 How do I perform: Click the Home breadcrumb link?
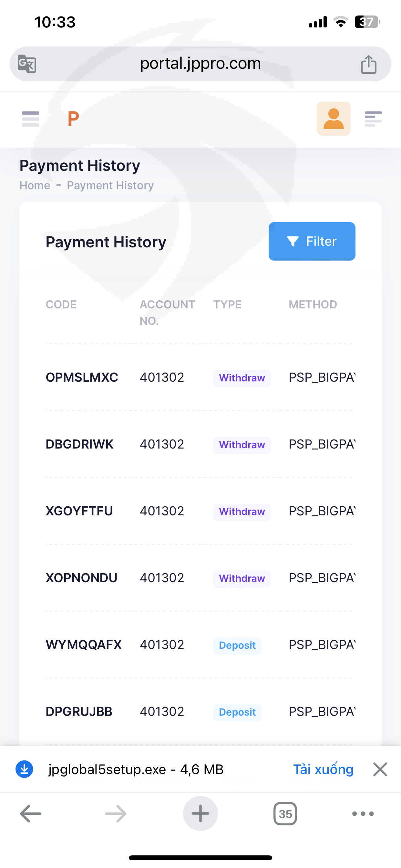click(x=35, y=185)
